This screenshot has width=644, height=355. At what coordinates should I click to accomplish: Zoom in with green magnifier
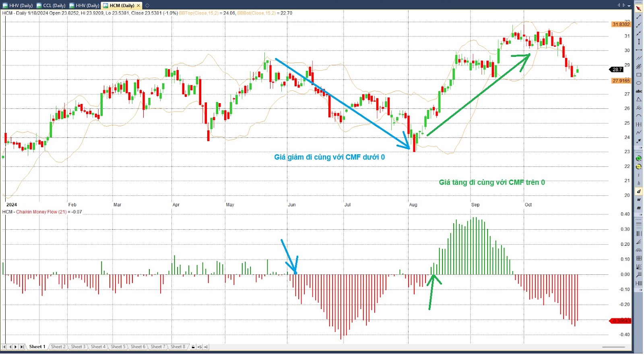(639, 158)
